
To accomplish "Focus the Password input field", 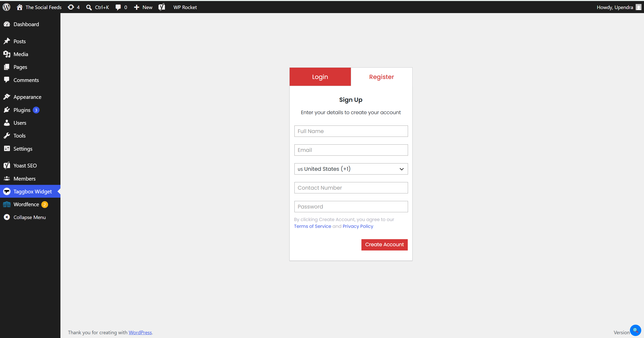I will tap(351, 206).
